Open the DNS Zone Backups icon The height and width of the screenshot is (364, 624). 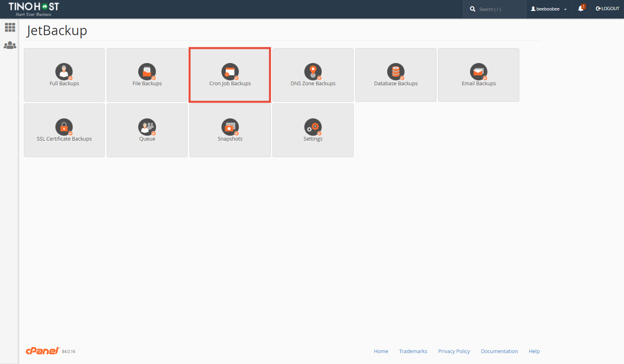coord(313,72)
